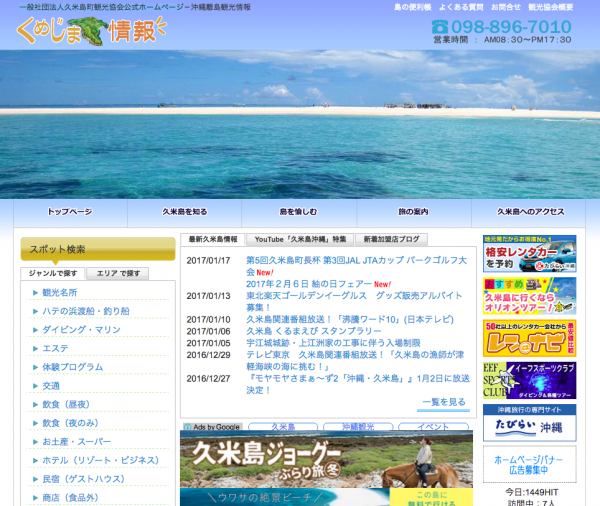Open the よくある質問 link at top
The width and height of the screenshot is (600, 506).
pyautogui.click(x=459, y=7)
